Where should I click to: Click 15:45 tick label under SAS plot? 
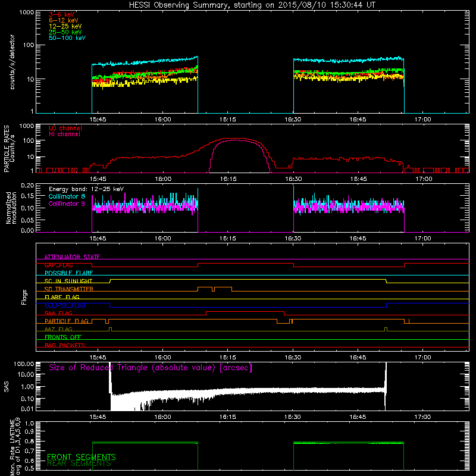point(98,417)
